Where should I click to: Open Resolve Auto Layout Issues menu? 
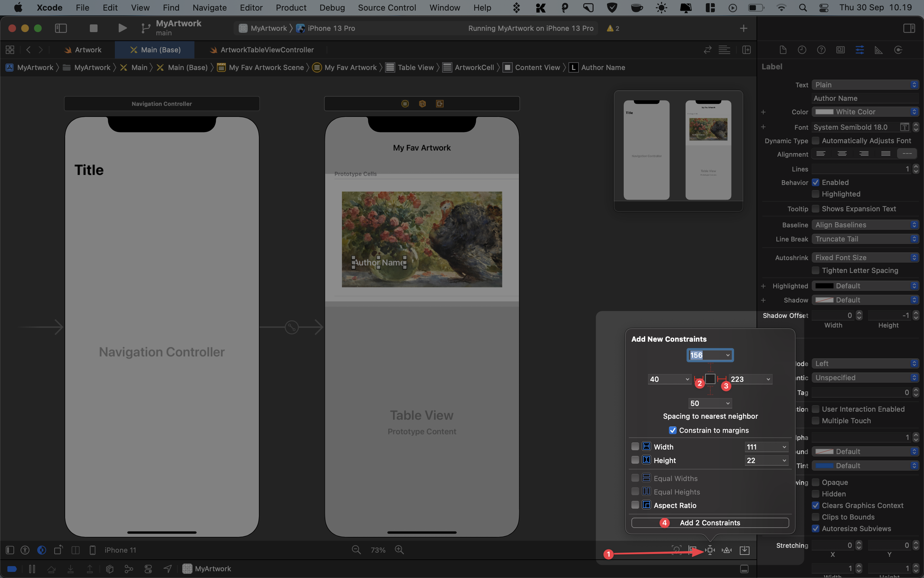[727, 550]
